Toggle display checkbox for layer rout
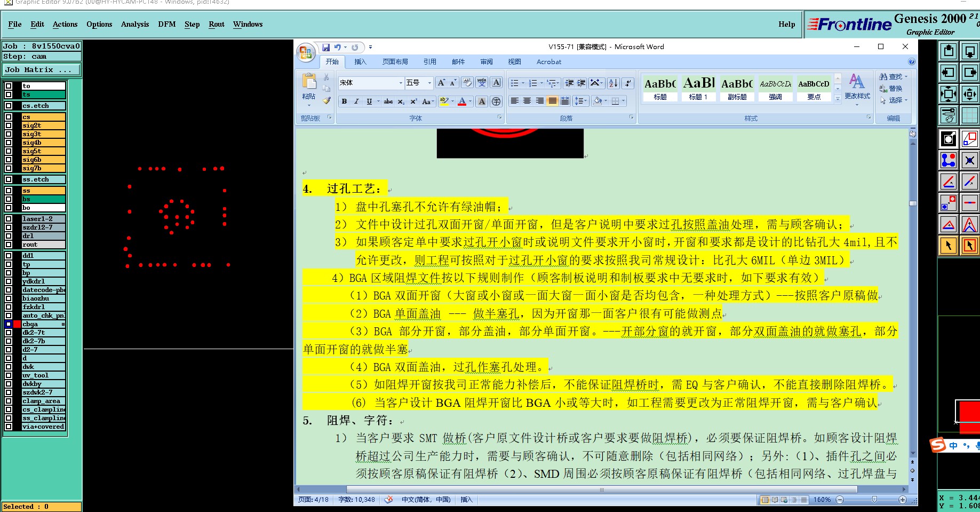Viewport: 980px width, 512px height. pyautogui.click(x=9, y=245)
